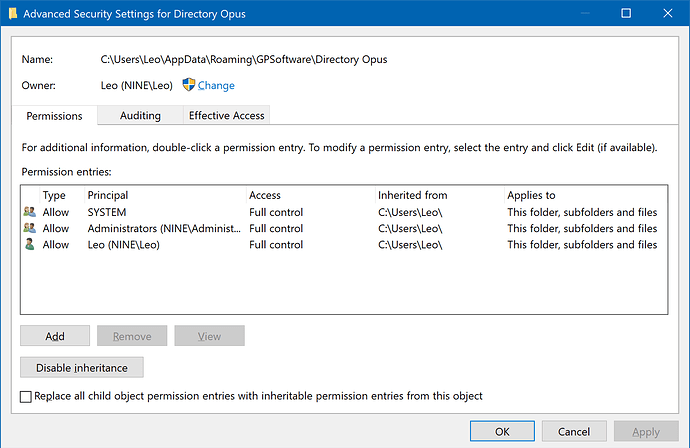Click Applies to value in SYSTEM row

tap(582, 212)
